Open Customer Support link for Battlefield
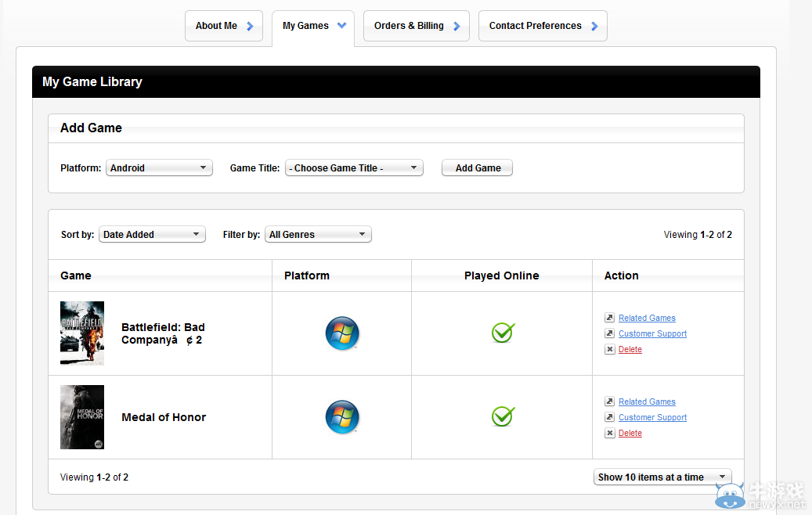The width and height of the screenshot is (812, 515). pos(652,334)
